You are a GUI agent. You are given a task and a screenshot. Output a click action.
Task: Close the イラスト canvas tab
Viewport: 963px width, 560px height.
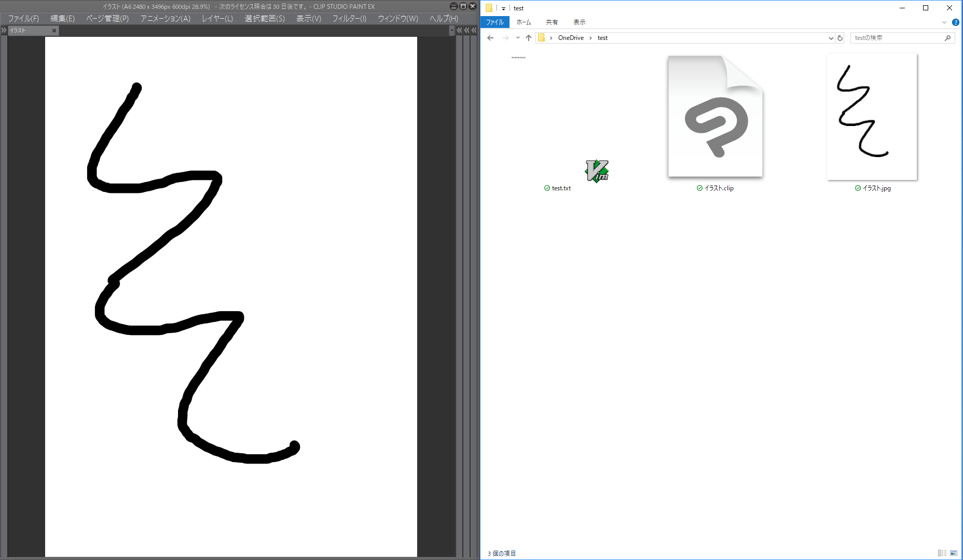click(x=54, y=31)
